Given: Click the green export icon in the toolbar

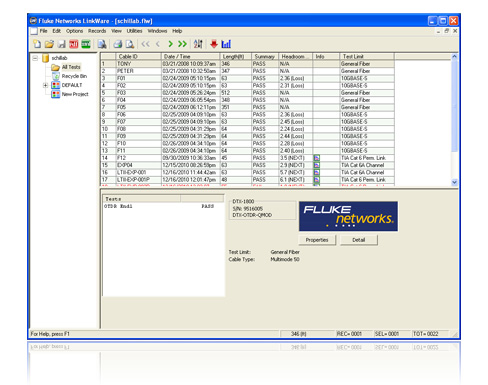Looking at the screenshot, I should (86, 44).
